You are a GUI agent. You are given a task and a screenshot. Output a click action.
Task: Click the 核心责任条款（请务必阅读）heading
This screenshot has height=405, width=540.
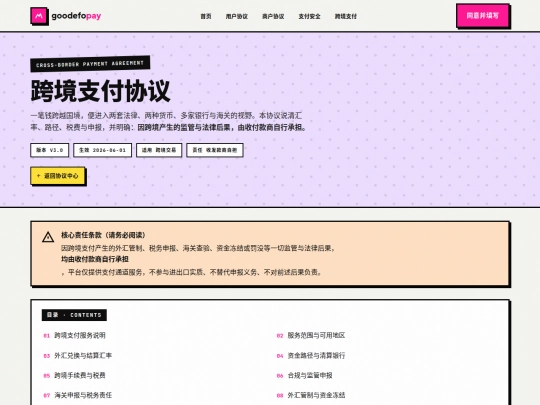[x=103, y=235]
